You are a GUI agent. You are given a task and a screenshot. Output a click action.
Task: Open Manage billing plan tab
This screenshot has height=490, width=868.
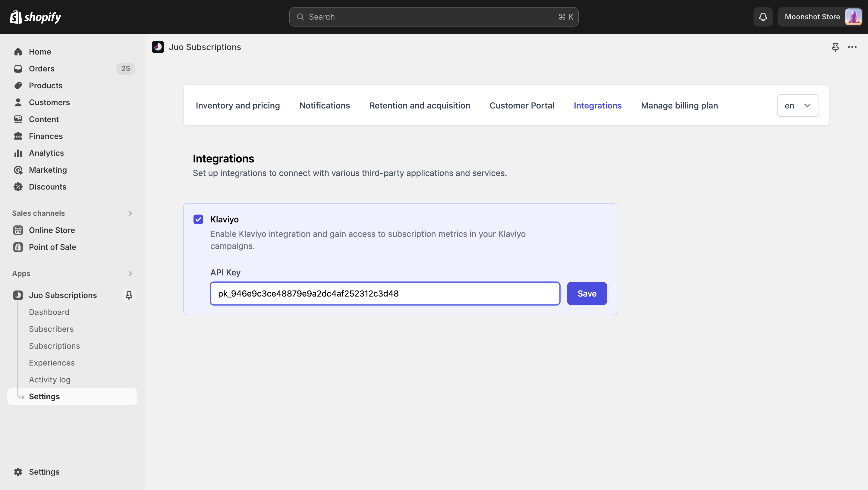click(x=679, y=105)
